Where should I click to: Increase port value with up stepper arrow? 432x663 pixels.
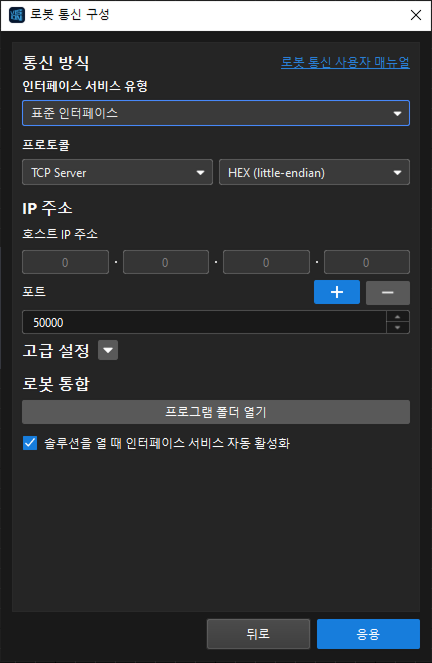pyautogui.click(x=397, y=317)
